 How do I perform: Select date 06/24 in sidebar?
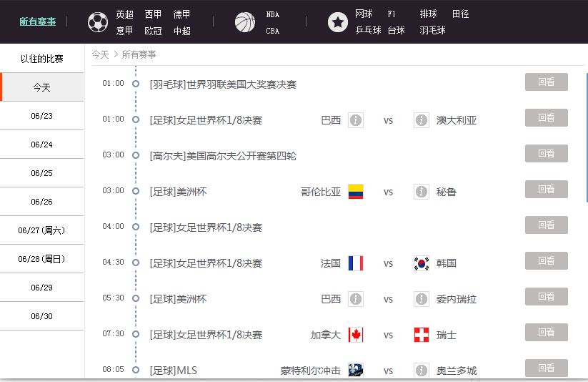coord(41,145)
